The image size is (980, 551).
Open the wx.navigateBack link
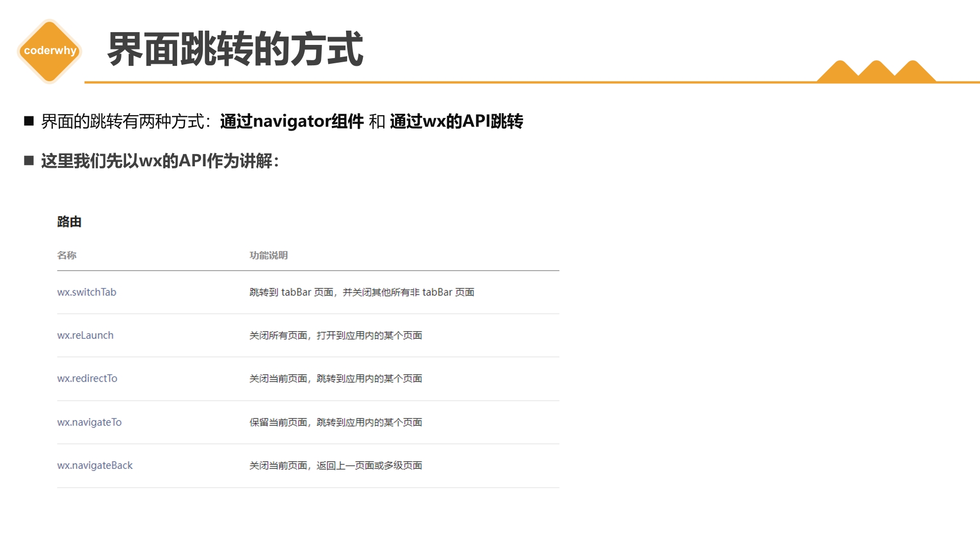(95, 465)
